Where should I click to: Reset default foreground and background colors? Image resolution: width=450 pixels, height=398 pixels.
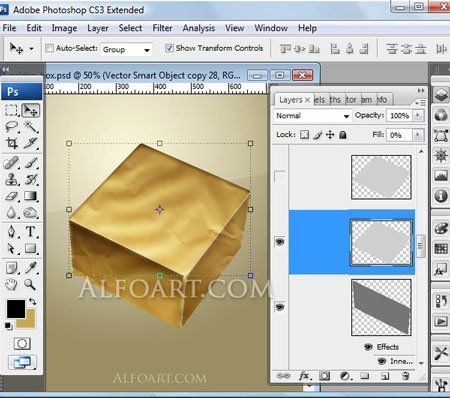coord(8,326)
